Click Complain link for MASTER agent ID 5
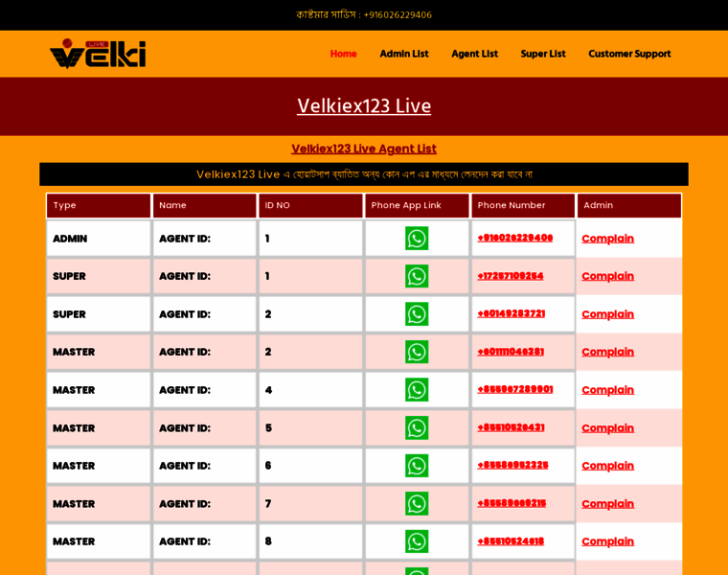The image size is (728, 575). pos(607,427)
